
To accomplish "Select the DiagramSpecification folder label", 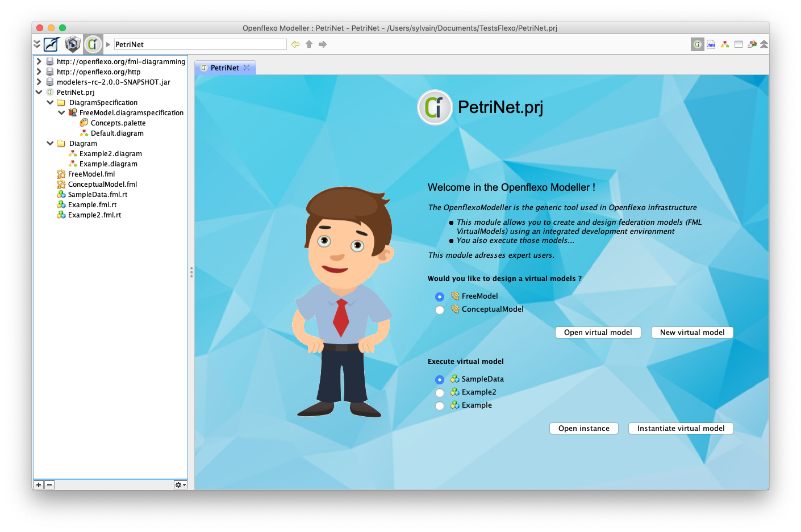I will (x=103, y=103).
